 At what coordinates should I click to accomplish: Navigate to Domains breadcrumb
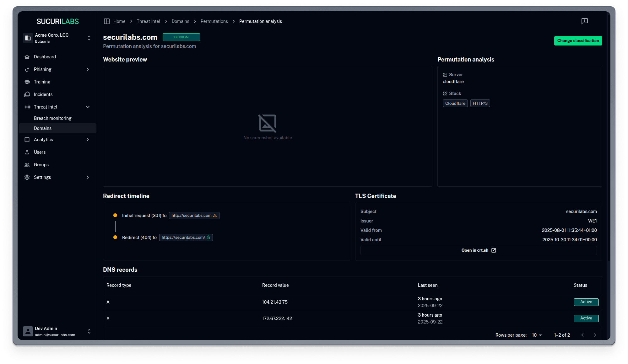pos(181,21)
